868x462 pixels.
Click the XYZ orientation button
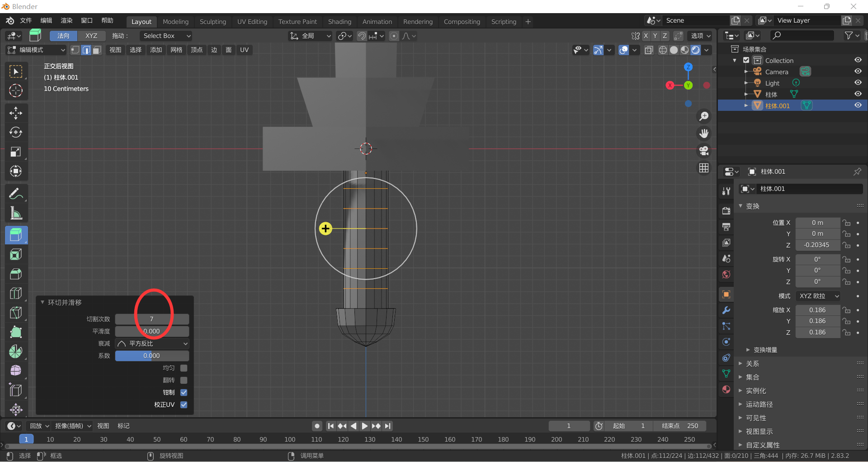pyautogui.click(x=91, y=36)
